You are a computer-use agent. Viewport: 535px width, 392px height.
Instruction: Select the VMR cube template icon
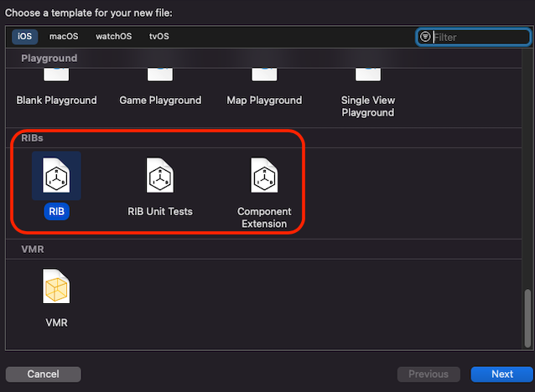[x=56, y=286]
